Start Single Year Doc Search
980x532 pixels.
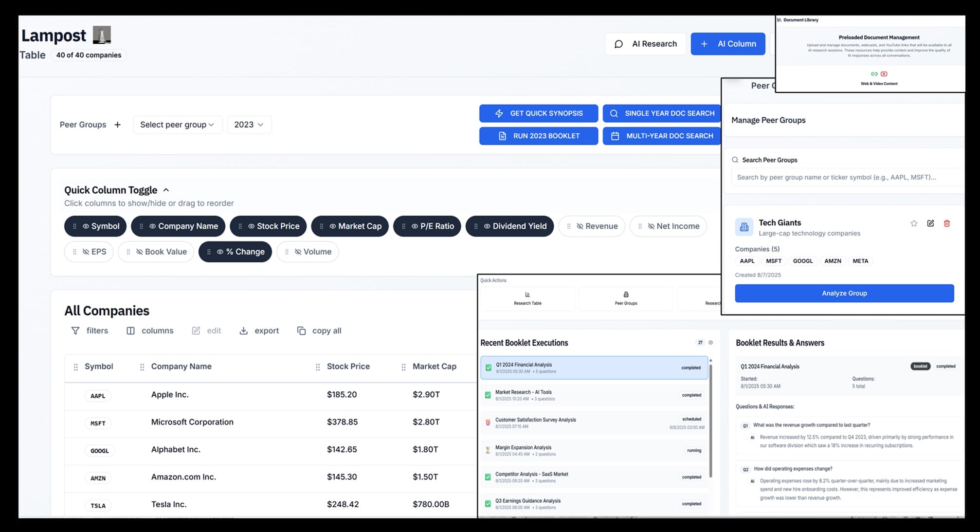click(662, 113)
